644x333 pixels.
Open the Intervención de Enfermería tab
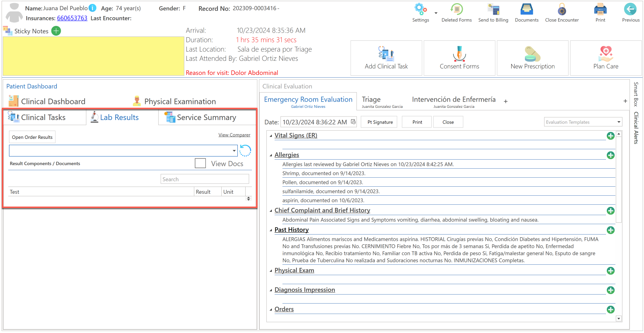(454, 102)
